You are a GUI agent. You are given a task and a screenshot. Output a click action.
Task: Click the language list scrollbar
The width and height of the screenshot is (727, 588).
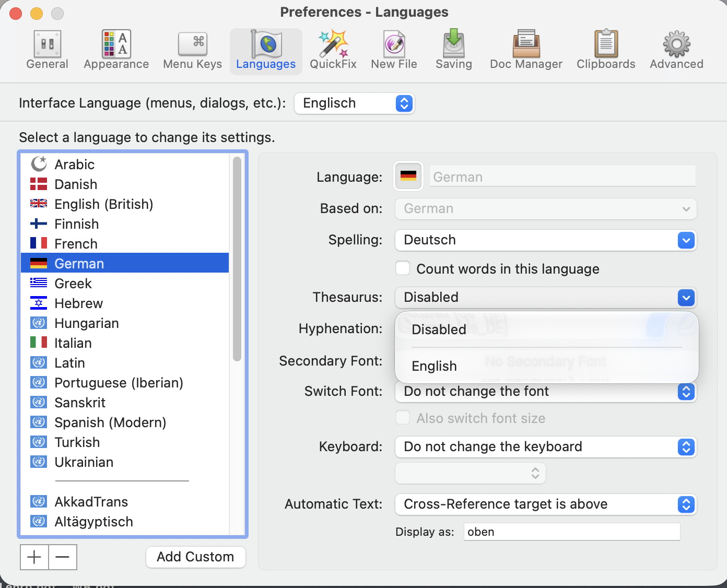[x=237, y=258]
